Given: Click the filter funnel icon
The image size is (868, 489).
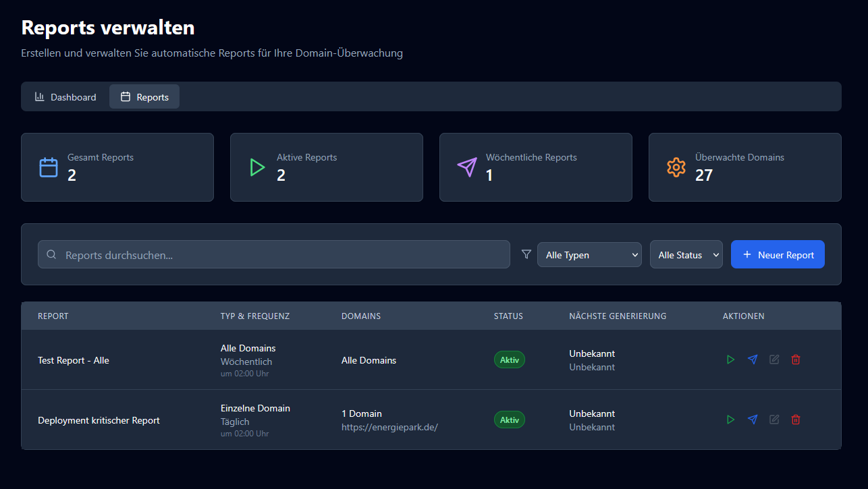Looking at the screenshot, I should coord(526,254).
